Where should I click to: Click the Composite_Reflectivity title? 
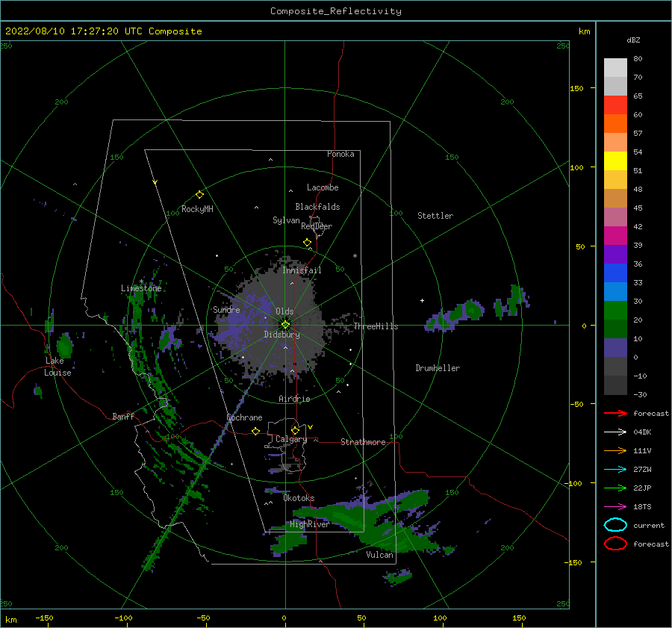pyautogui.click(x=336, y=11)
